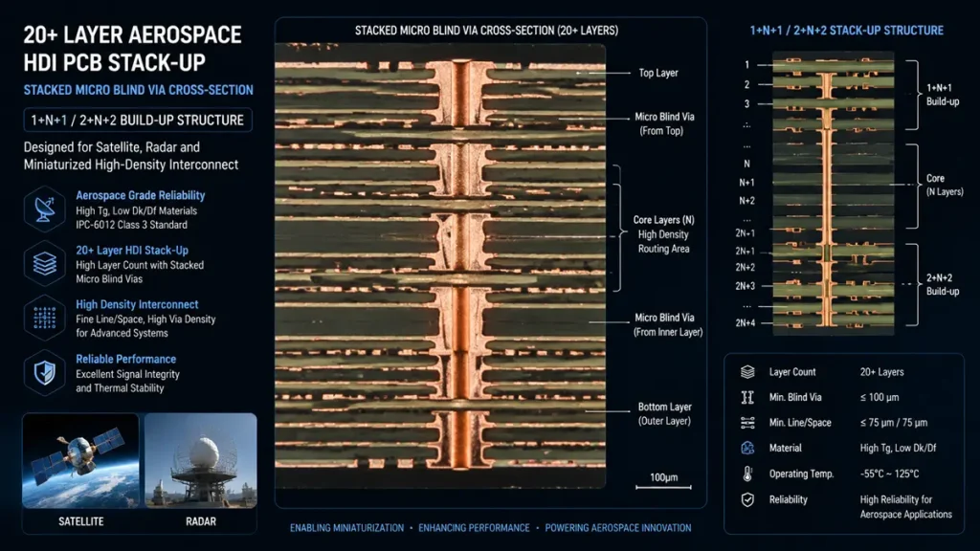This screenshot has width=980, height=551.
Task: Click the Top Layer annotation label
Action: tap(658, 73)
